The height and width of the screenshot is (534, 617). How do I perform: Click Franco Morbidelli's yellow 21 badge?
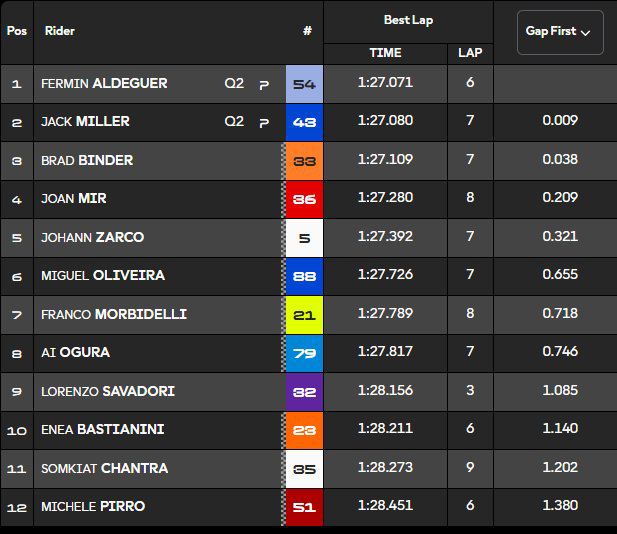(304, 314)
